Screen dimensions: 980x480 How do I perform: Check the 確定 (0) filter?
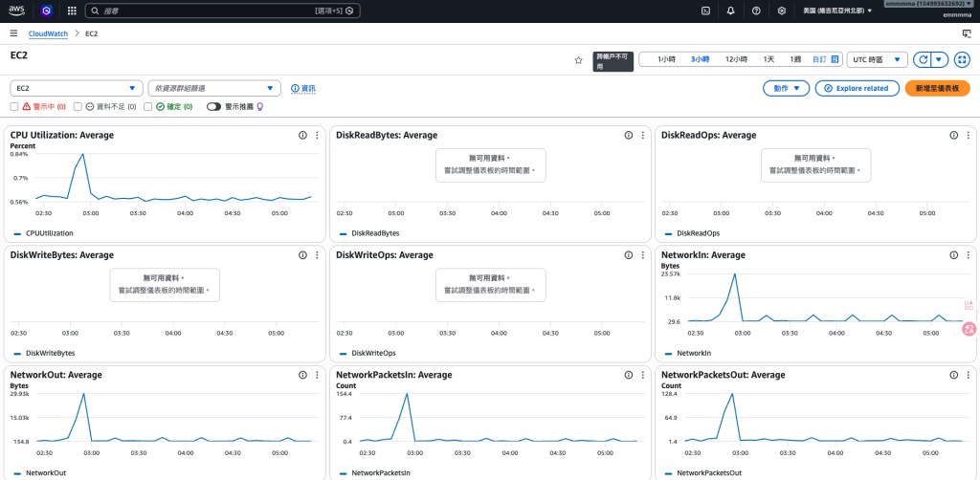[x=148, y=107]
